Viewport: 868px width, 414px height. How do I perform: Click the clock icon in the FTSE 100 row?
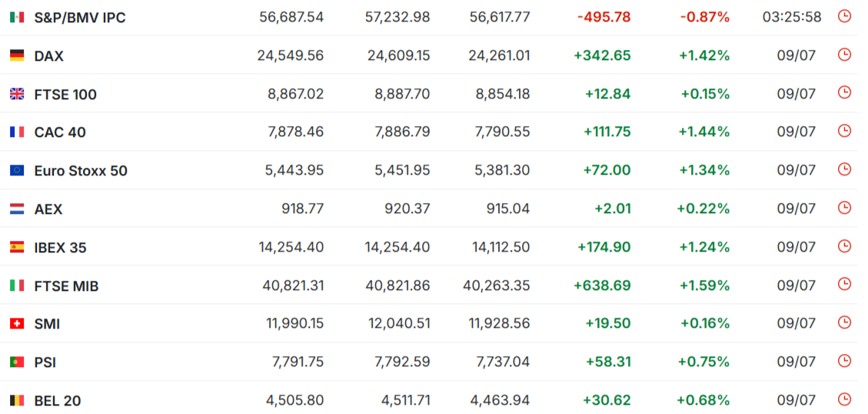click(844, 92)
